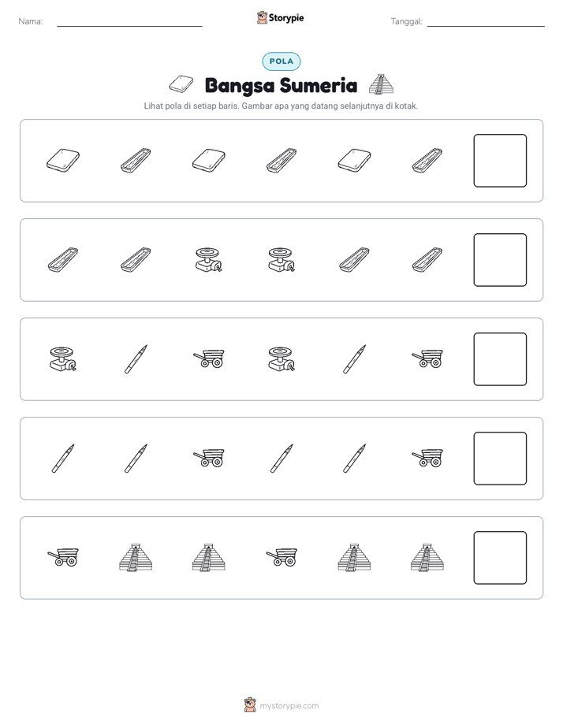
Task: Select the last cart in row three
Action: pyautogui.click(x=427, y=359)
